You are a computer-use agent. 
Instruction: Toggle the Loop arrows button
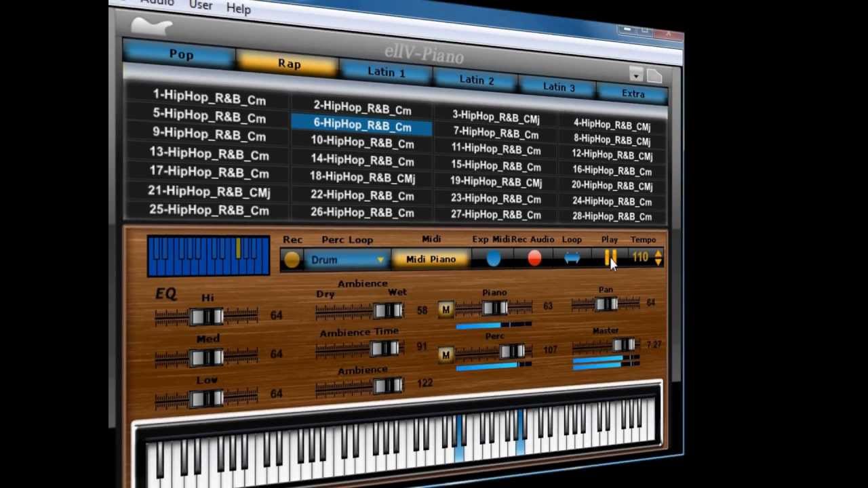point(572,258)
